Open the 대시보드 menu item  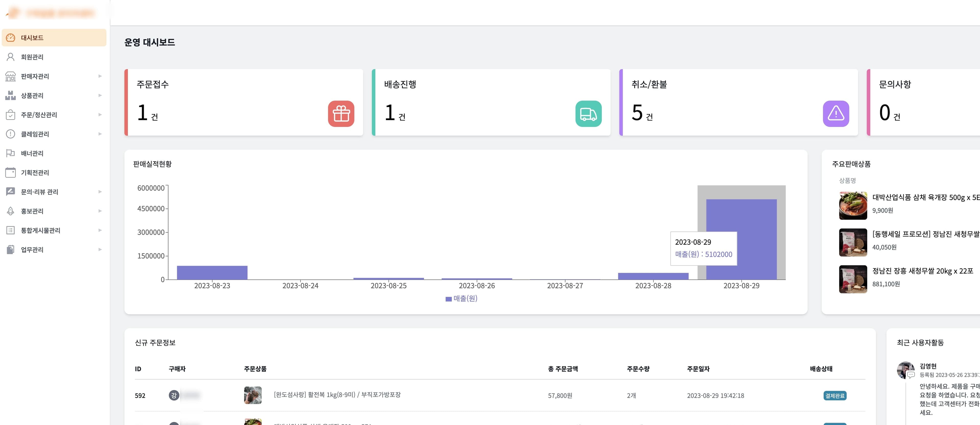54,38
